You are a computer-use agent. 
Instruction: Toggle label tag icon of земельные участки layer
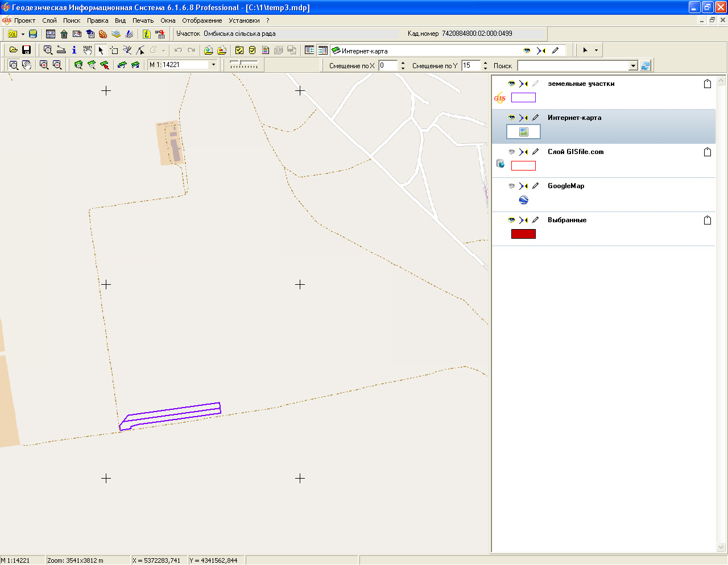(708, 84)
